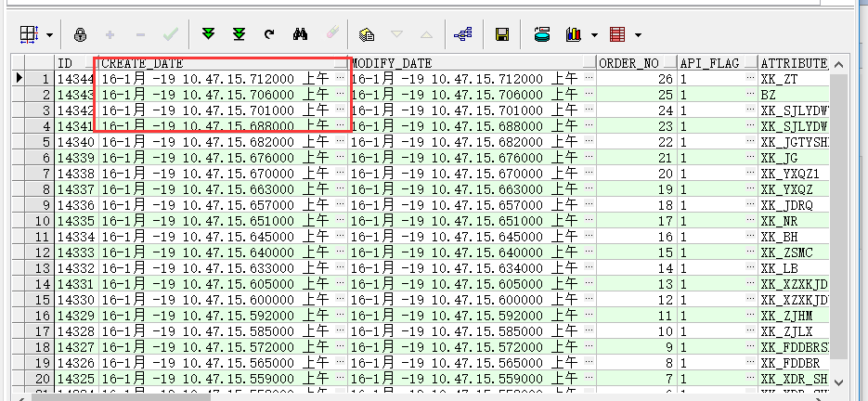Screen dimensions: 868x401
Task: Click API_FLAG cell in row 7
Action: 718,174
